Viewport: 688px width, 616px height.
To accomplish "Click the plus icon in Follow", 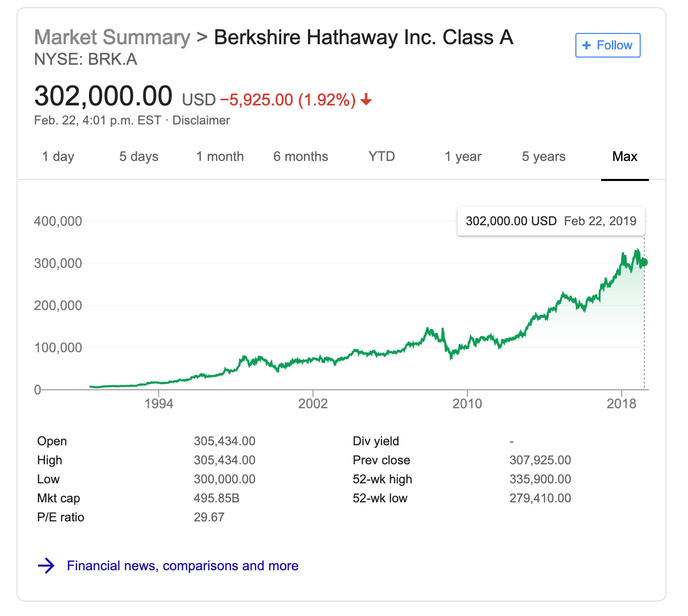I will point(586,45).
